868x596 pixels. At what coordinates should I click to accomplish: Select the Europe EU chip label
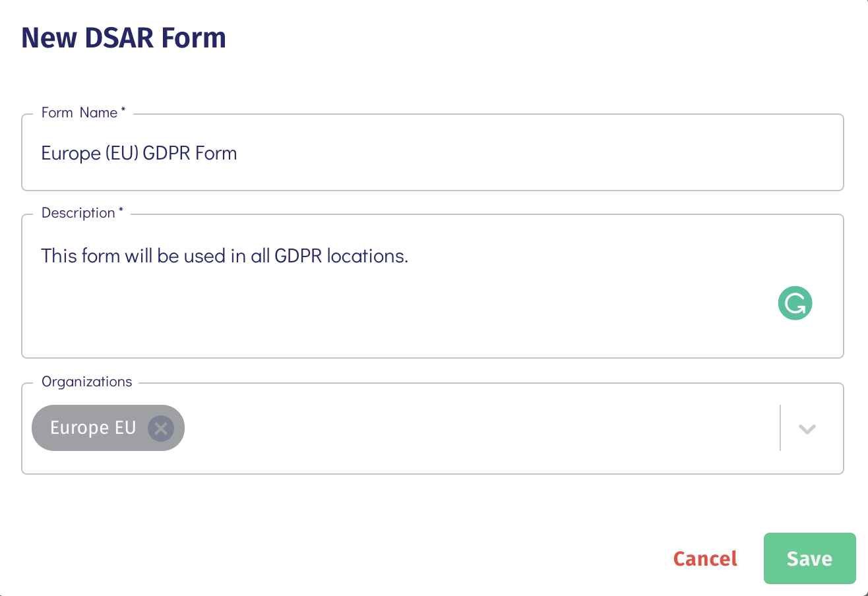(x=93, y=428)
